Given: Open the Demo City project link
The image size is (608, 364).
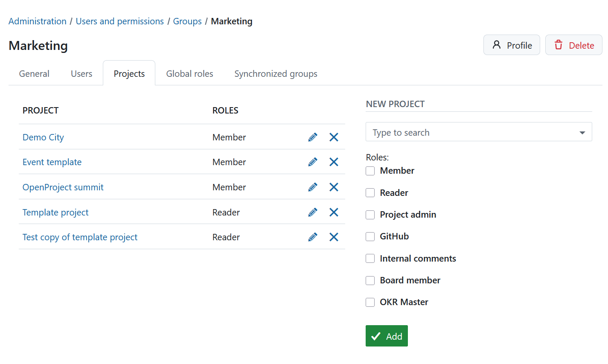Looking at the screenshot, I should pos(43,137).
